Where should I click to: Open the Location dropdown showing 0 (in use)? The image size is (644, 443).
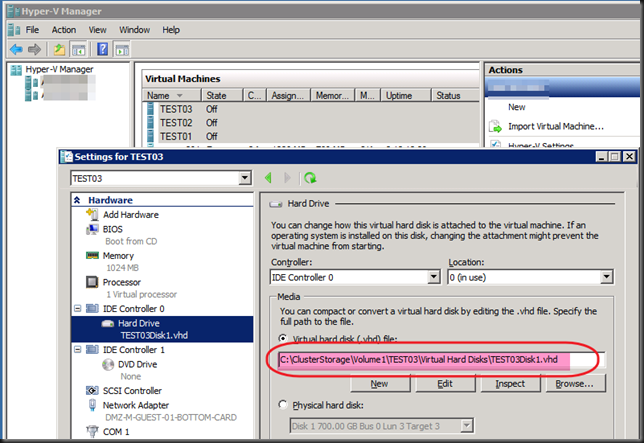pyautogui.click(x=607, y=277)
